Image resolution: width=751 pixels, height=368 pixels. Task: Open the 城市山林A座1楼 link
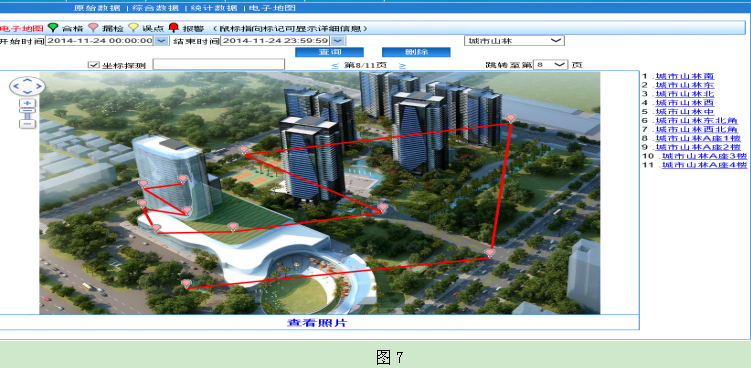[697, 138]
